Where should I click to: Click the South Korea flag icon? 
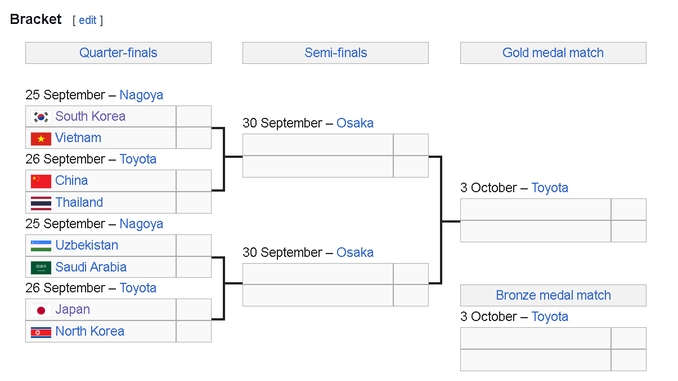click(41, 117)
